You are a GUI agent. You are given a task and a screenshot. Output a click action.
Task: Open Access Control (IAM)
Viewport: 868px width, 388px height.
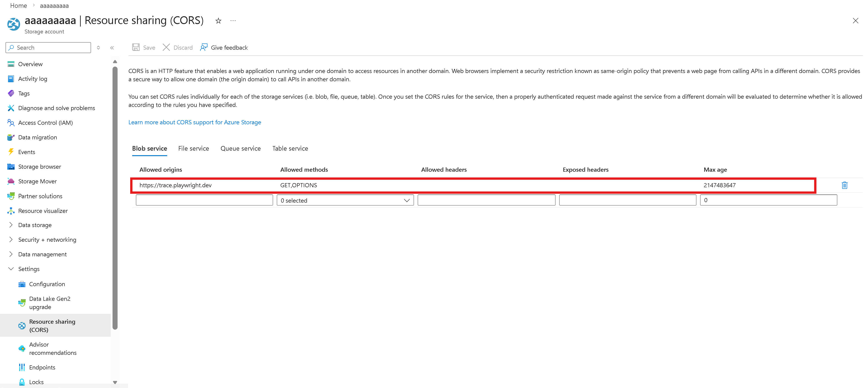click(x=45, y=123)
